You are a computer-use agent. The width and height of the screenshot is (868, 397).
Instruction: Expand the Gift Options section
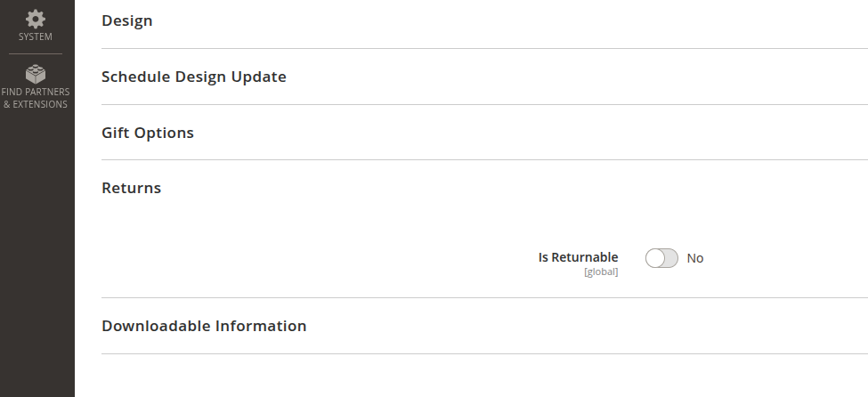148,133
